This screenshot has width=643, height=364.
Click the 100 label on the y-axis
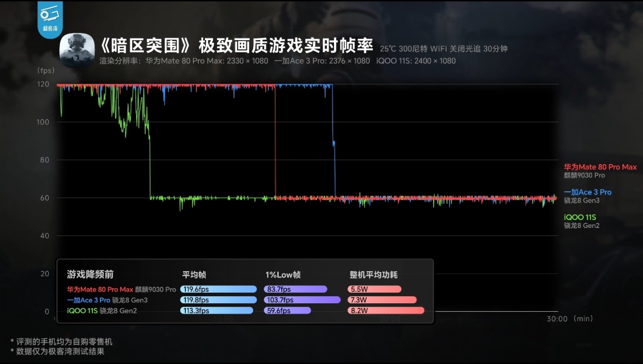(43, 122)
